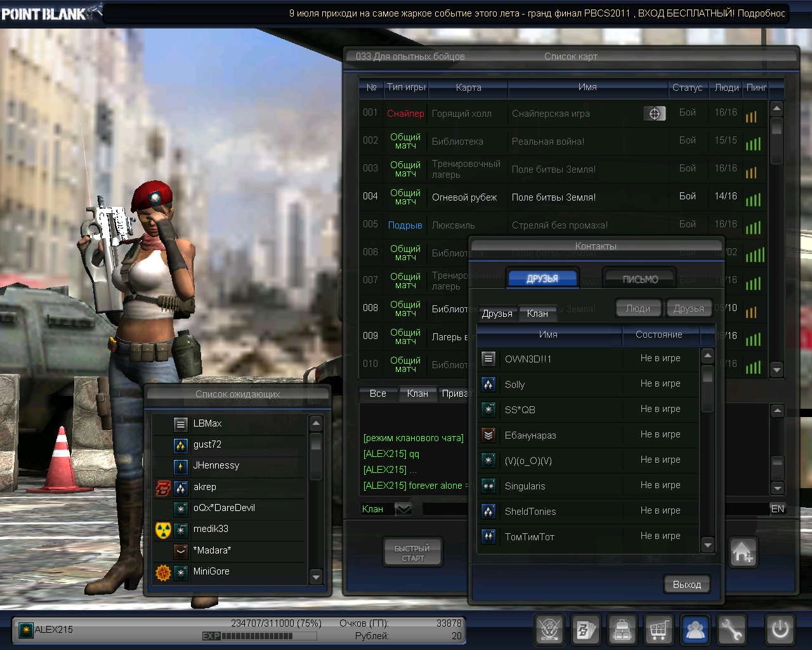Click the home plus create room icon
Viewport: 812px width, 650px height.
[743, 552]
